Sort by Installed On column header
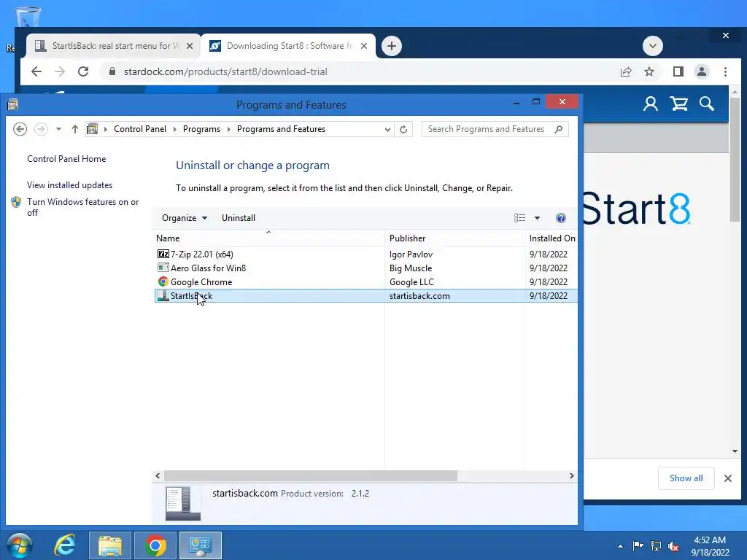 click(551, 238)
